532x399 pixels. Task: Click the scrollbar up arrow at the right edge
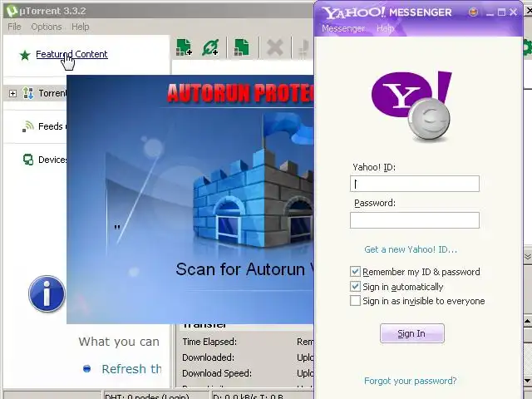528,321
